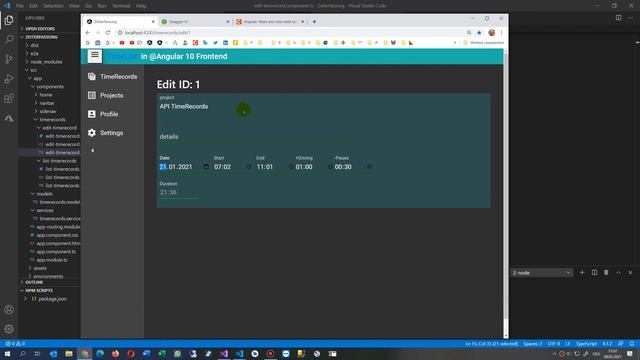The height and width of the screenshot is (360, 640).
Task: Open the File menu in VS Code
Action: tap(20, 6)
